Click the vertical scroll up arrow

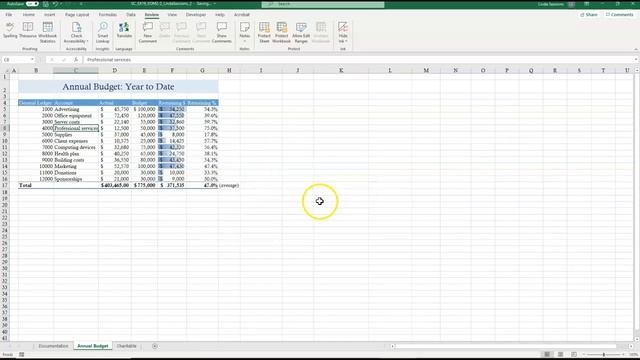coord(636,70)
